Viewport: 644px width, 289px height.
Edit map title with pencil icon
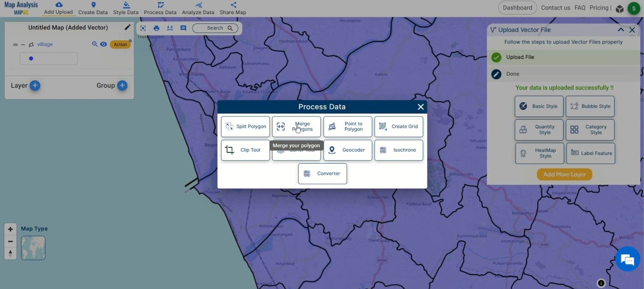(x=127, y=27)
